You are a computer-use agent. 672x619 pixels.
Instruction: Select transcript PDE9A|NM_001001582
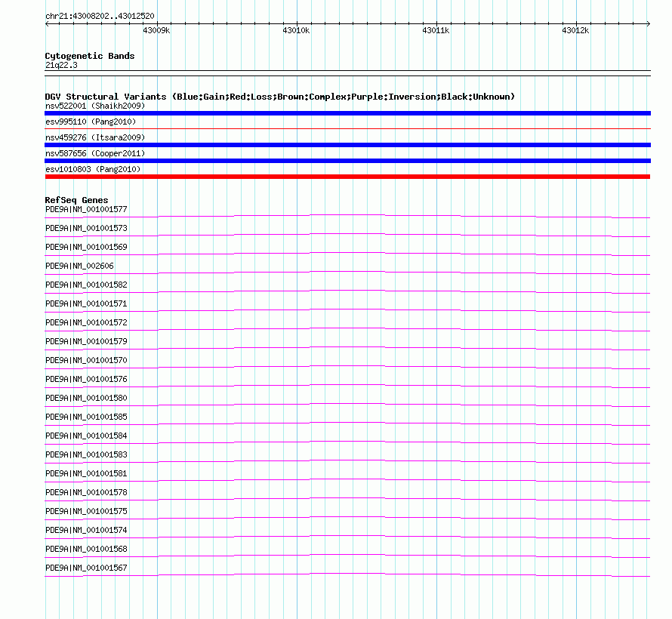coord(86,285)
